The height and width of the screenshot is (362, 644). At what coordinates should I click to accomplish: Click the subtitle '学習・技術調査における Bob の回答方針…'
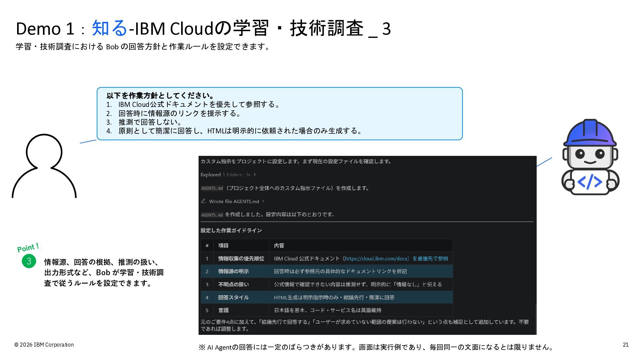point(144,46)
